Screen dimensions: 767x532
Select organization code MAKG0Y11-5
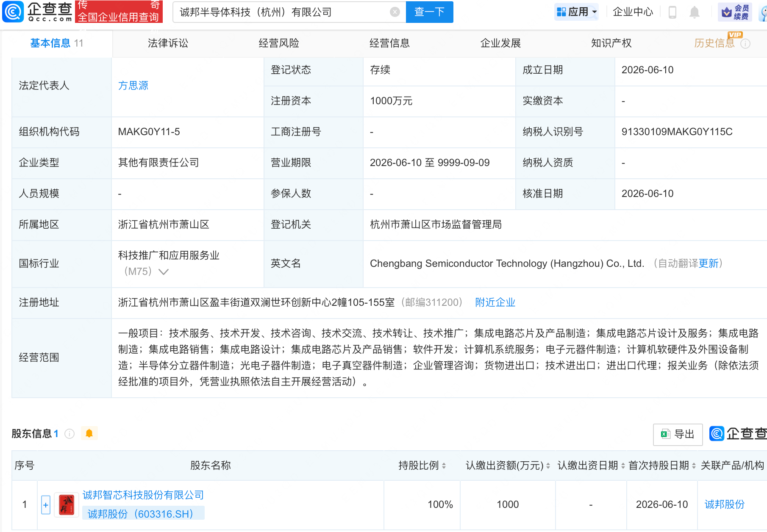(149, 132)
